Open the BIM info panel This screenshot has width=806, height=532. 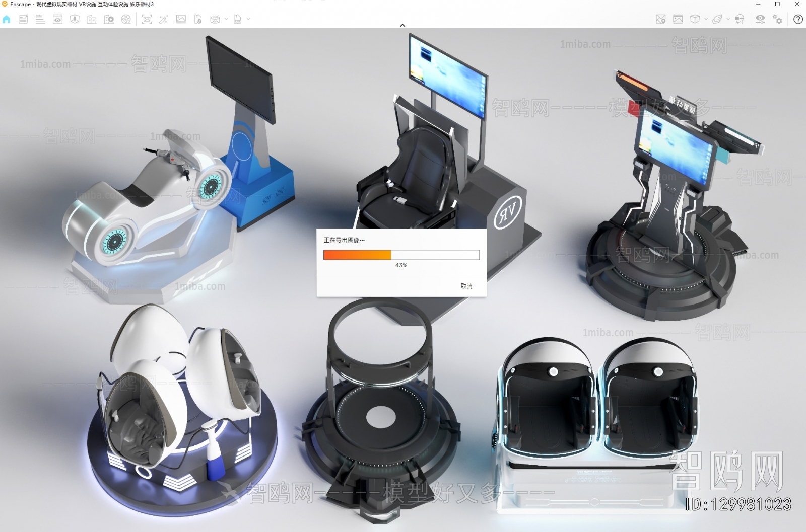[x=40, y=19]
